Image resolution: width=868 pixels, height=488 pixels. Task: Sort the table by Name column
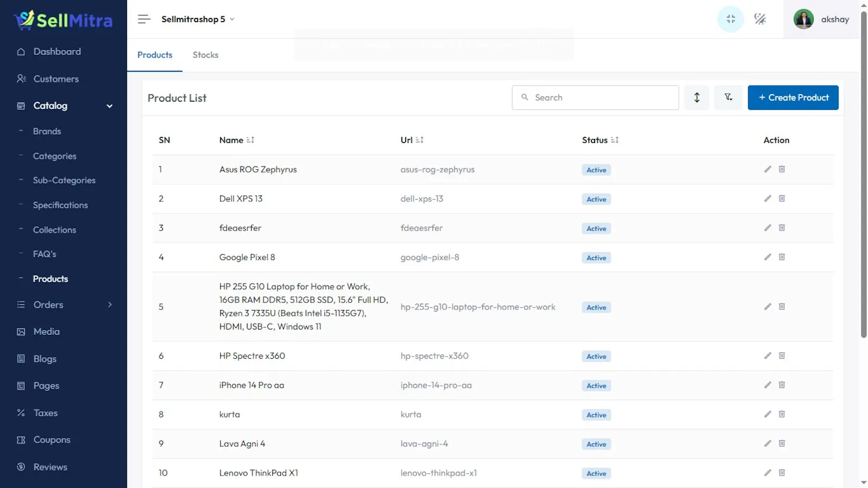(250, 140)
